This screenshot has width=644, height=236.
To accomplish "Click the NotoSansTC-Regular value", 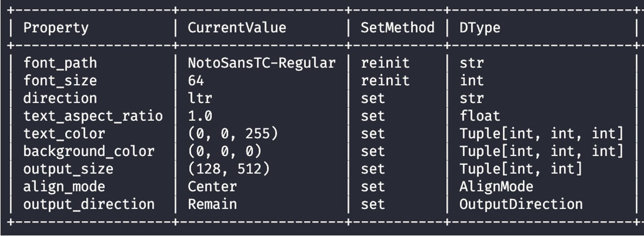I will (262, 63).
